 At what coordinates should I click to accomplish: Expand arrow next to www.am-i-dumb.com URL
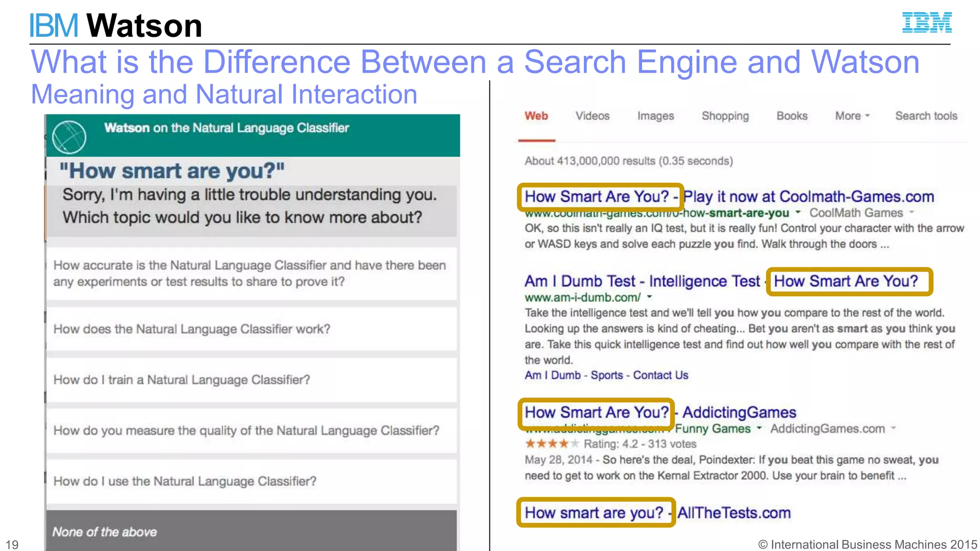click(x=649, y=297)
